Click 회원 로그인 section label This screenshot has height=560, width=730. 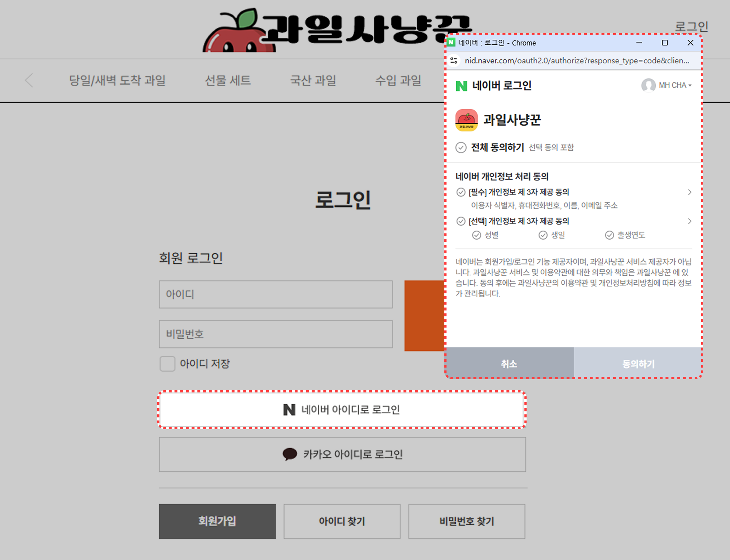coord(191,258)
